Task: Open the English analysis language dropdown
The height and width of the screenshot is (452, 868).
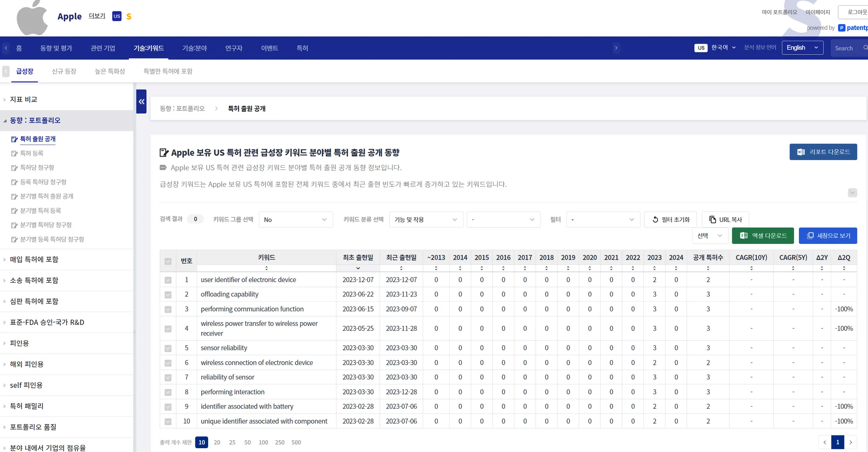Action: [x=803, y=47]
